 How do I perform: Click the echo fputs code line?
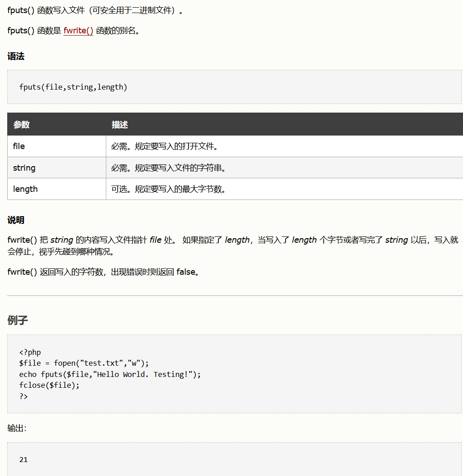click(x=110, y=374)
